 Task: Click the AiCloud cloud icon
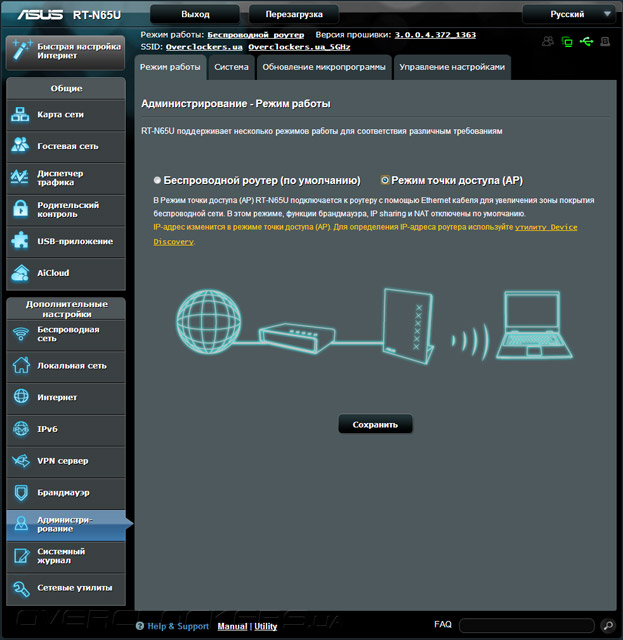tap(20, 273)
